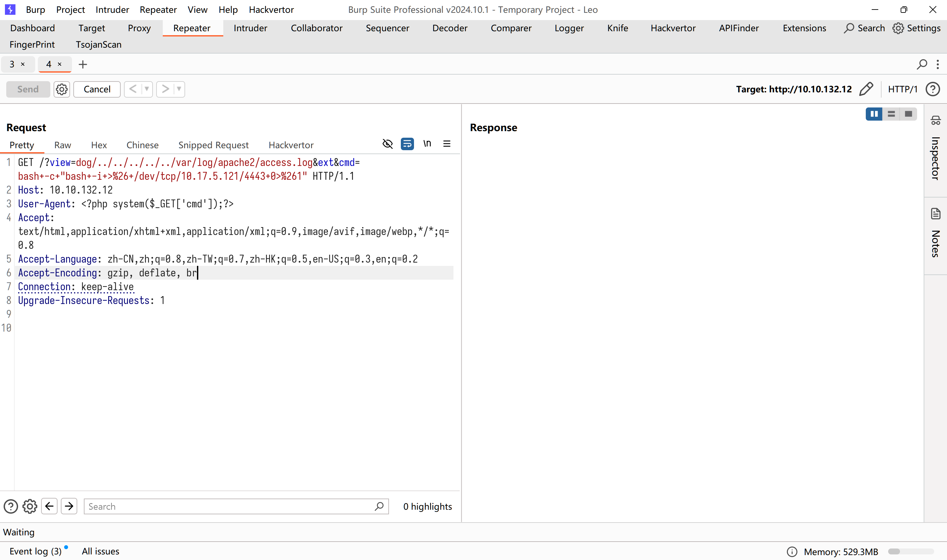This screenshot has width=947, height=560.
Task: Switch to the Collaborator tab
Action: [316, 28]
